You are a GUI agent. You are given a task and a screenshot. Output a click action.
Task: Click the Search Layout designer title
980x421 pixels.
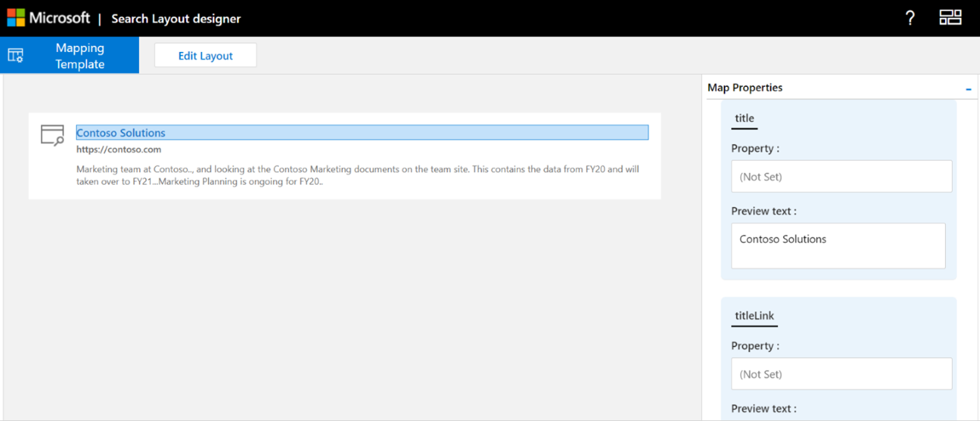pos(175,18)
